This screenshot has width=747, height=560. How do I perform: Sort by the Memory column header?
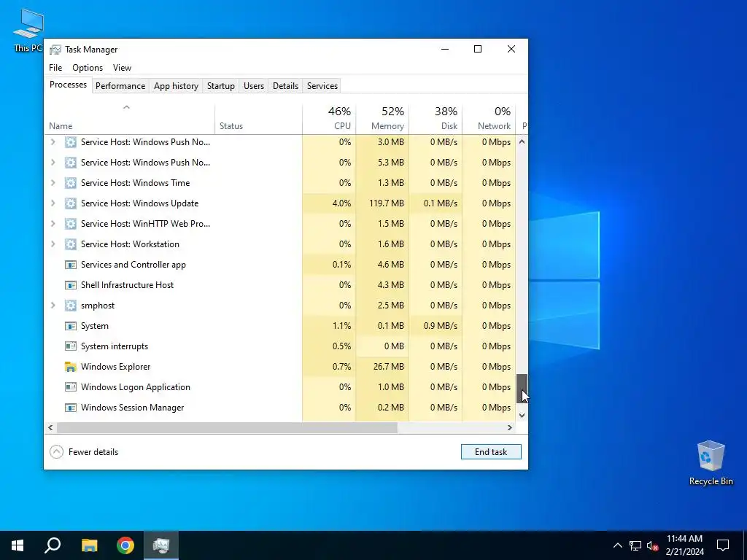[382, 119]
